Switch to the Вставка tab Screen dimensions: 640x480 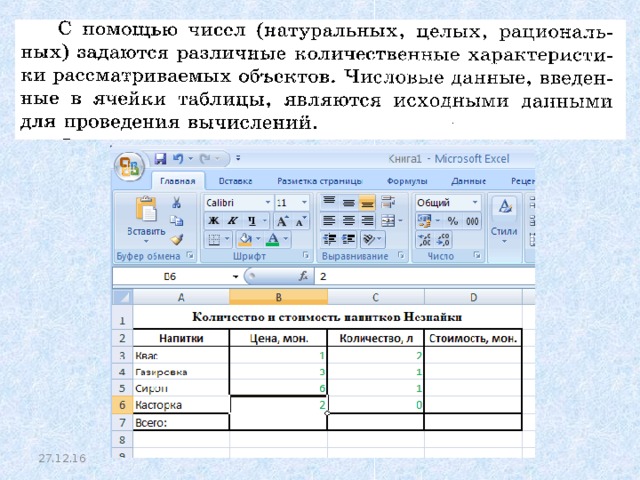click(235, 181)
